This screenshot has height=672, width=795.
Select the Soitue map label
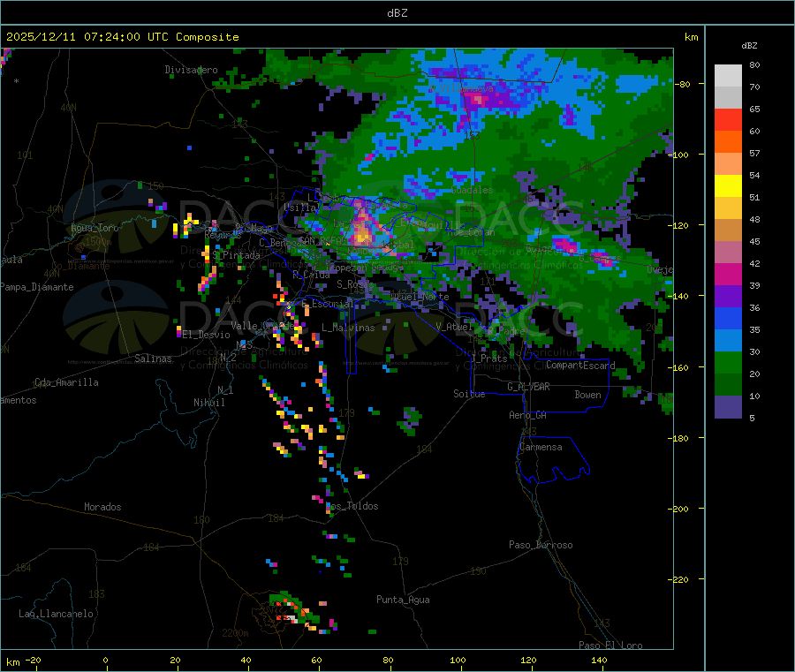click(x=469, y=394)
